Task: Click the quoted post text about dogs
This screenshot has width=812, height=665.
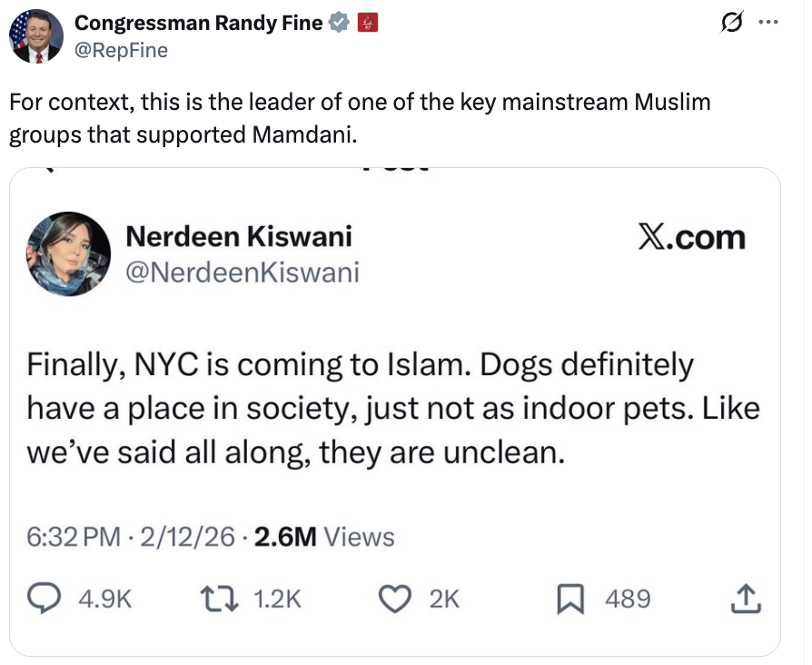Action: (x=392, y=408)
